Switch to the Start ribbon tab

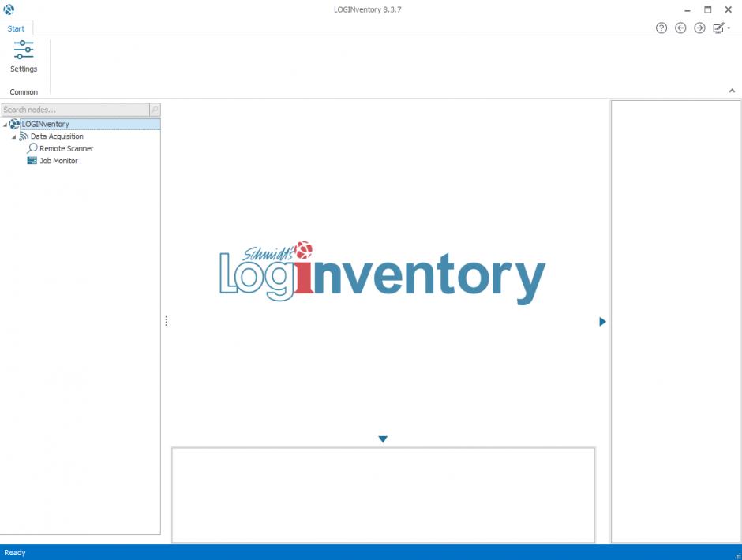[x=16, y=28]
